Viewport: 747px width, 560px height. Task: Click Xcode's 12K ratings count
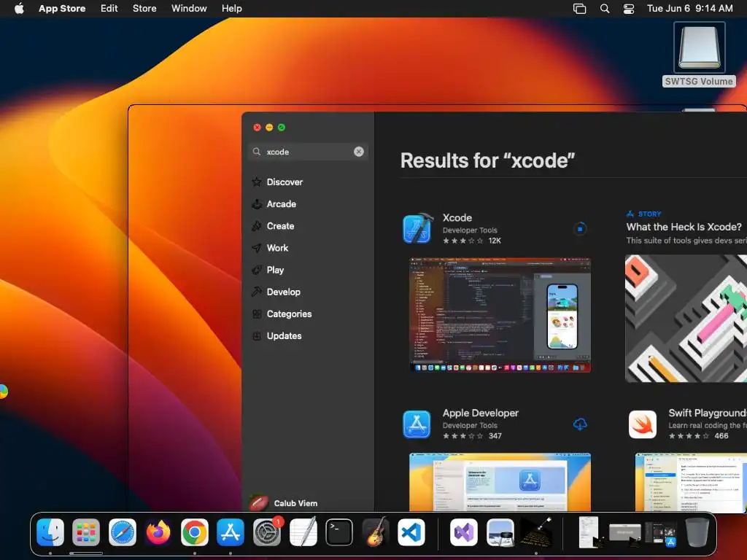[x=495, y=241]
